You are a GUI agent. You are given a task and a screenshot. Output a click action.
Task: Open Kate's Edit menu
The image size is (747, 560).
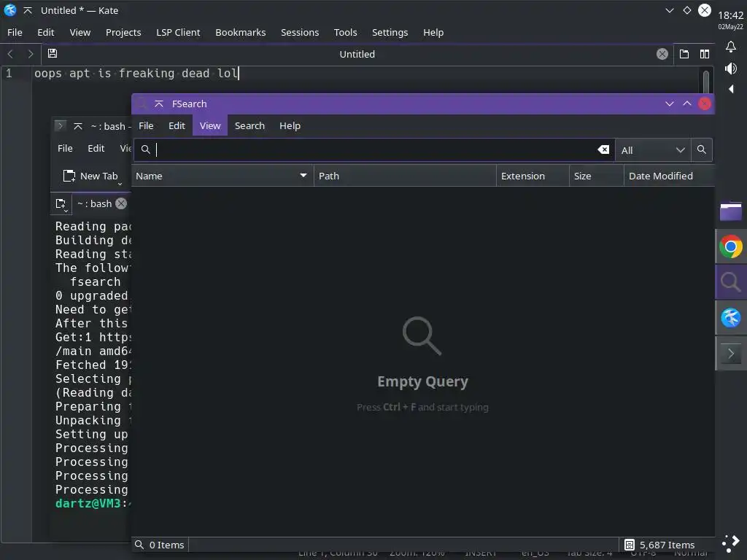[x=46, y=32]
